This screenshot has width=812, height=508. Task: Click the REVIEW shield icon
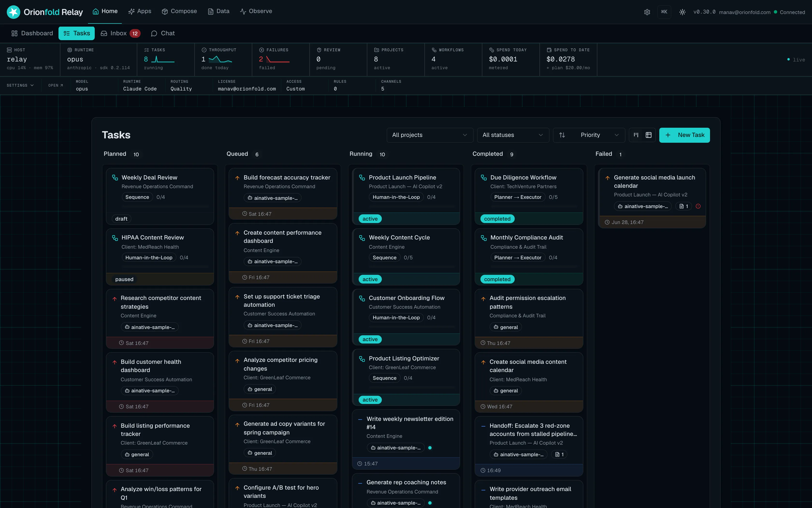coord(319,50)
